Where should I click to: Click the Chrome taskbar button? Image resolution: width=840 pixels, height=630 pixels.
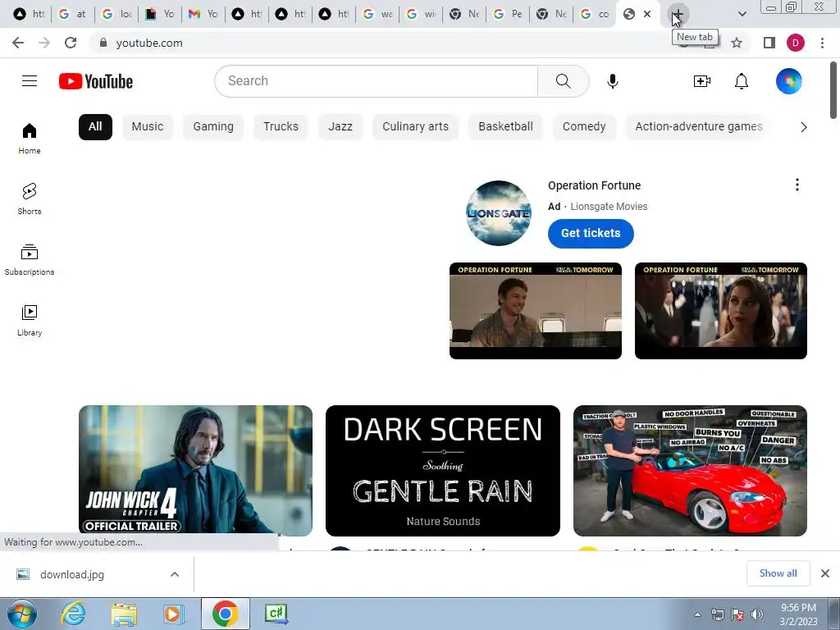tap(225, 614)
